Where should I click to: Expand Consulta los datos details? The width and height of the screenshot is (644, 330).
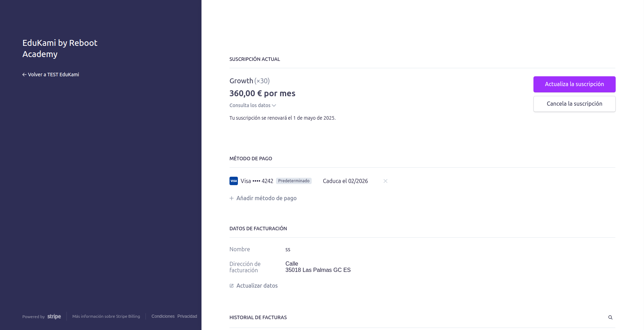point(250,105)
